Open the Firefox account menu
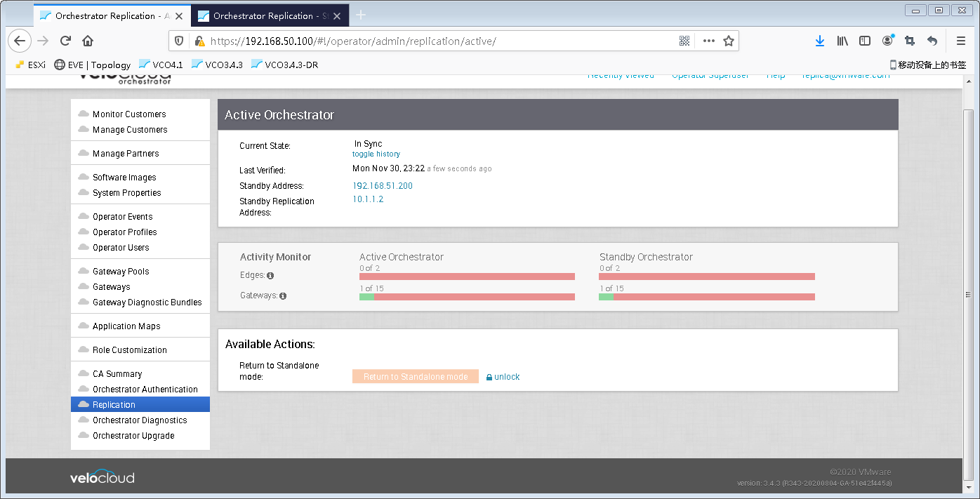This screenshot has width=980, height=499. click(888, 41)
